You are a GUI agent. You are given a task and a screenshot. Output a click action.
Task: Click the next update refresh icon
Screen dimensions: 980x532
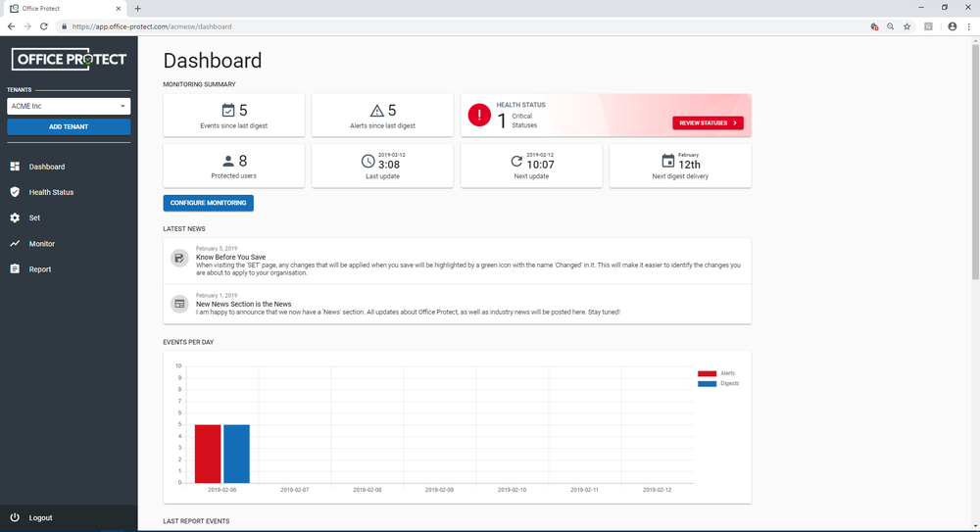[516, 162]
